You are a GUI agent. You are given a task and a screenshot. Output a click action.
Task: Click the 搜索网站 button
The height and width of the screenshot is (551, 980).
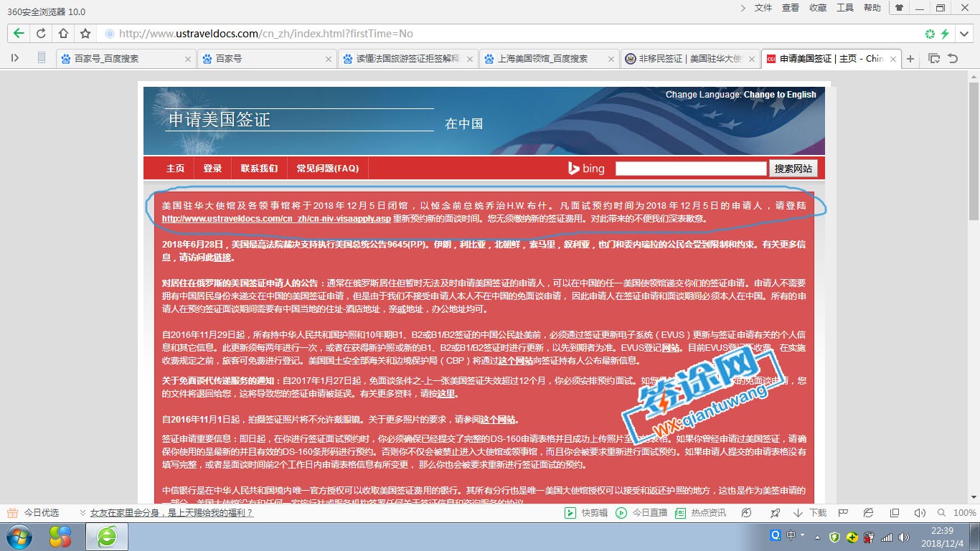coord(793,169)
